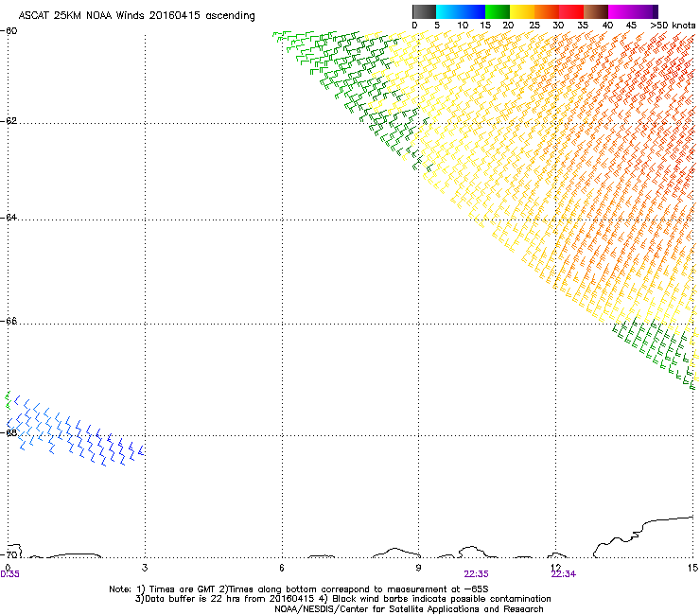Pick the cyan-to-blue 5-15 knots color segment
The width and height of the screenshot is (700, 615).
(x=461, y=11)
